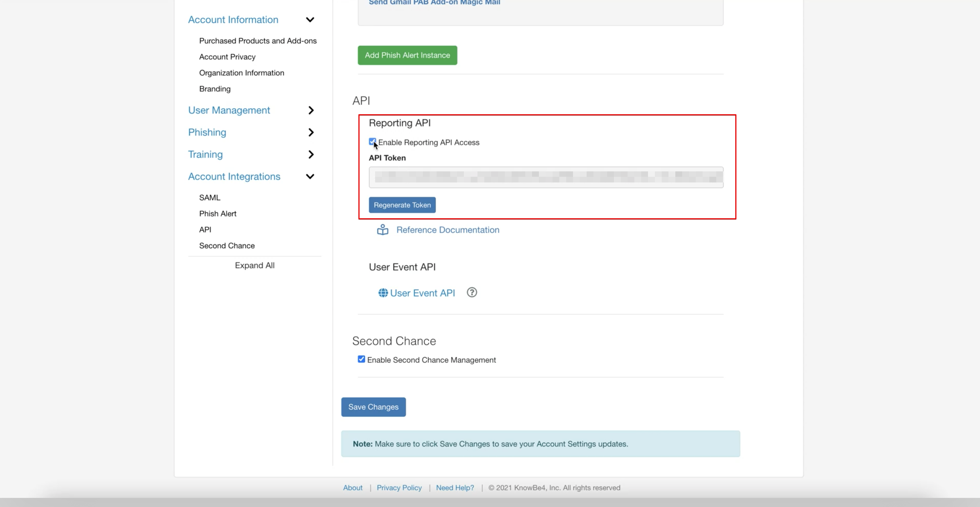Expand User Management section arrow

tap(311, 110)
